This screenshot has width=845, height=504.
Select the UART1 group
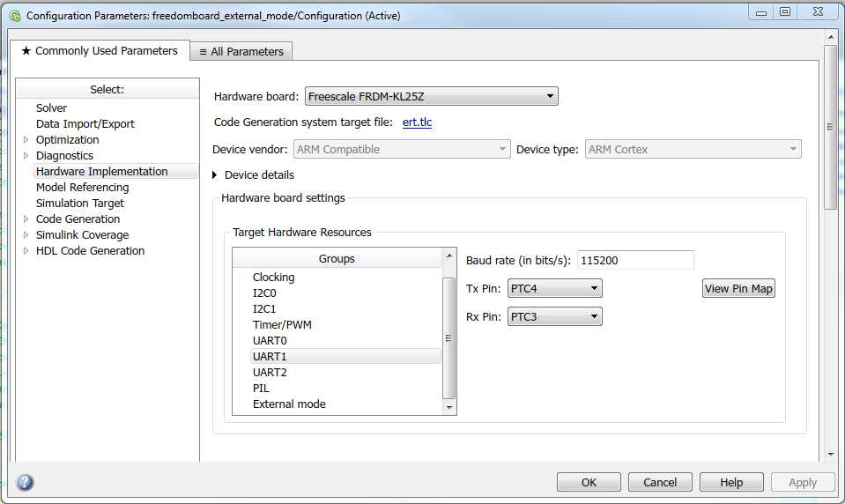click(345, 356)
